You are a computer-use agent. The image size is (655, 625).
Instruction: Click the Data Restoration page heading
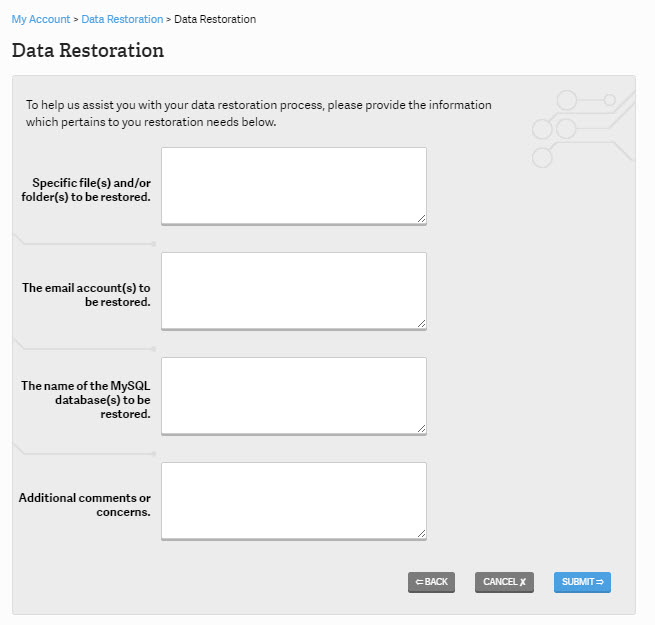pos(87,50)
